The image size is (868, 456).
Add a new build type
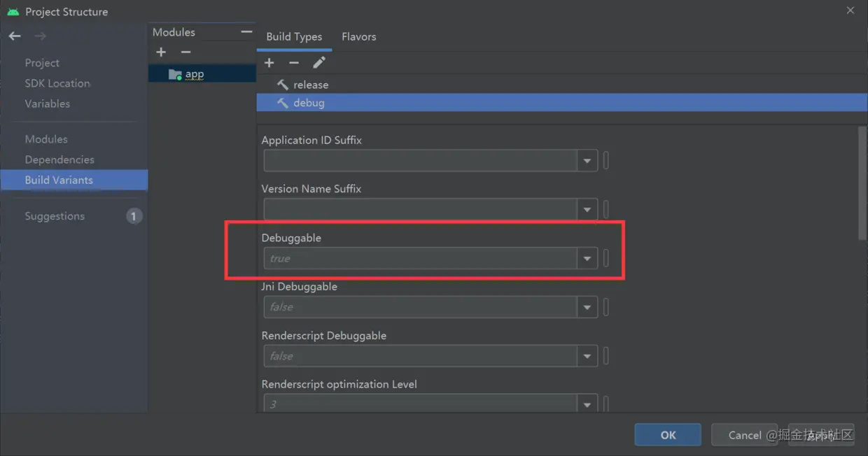269,63
